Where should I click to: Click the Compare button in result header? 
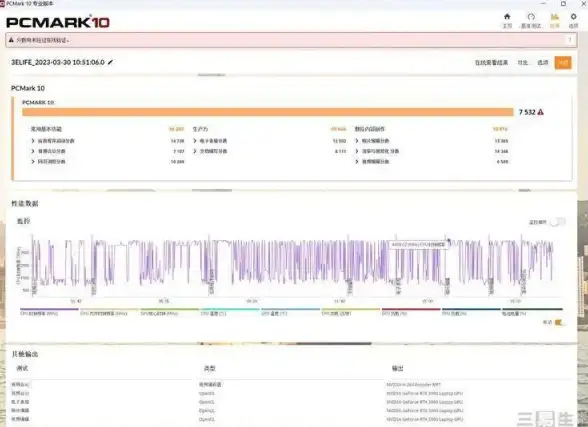(x=523, y=63)
